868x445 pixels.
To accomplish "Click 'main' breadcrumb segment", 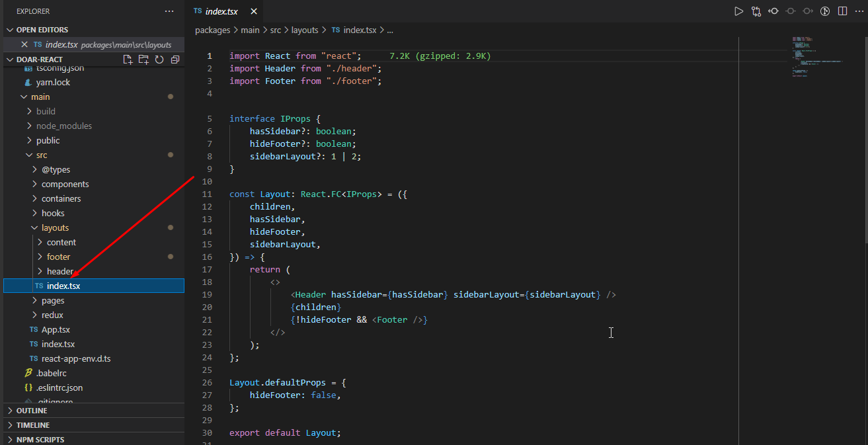I will click(250, 30).
